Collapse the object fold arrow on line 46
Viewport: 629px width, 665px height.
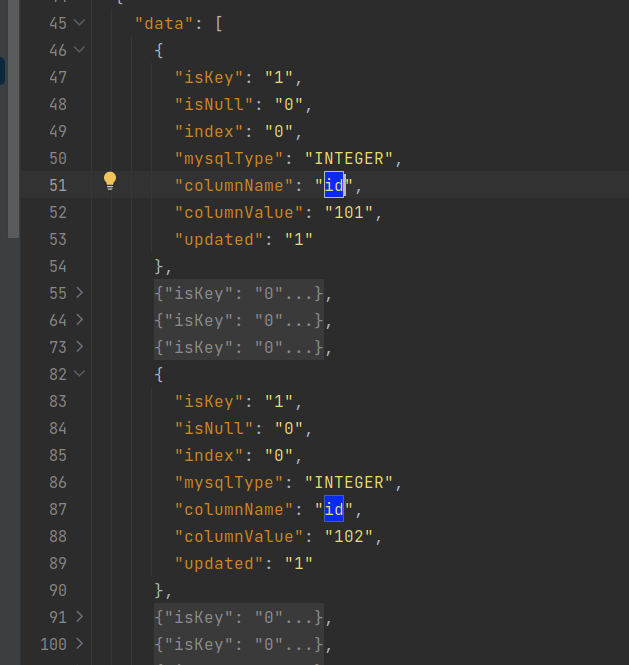point(79,50)
